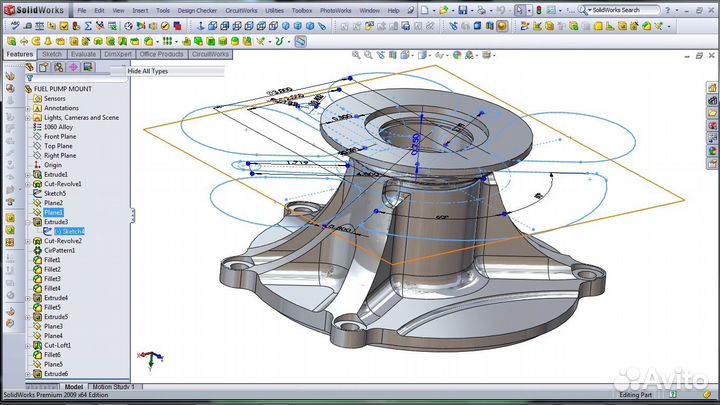Switch to the Sketch tab
720x405 pixels.
(x=51, y=54)
